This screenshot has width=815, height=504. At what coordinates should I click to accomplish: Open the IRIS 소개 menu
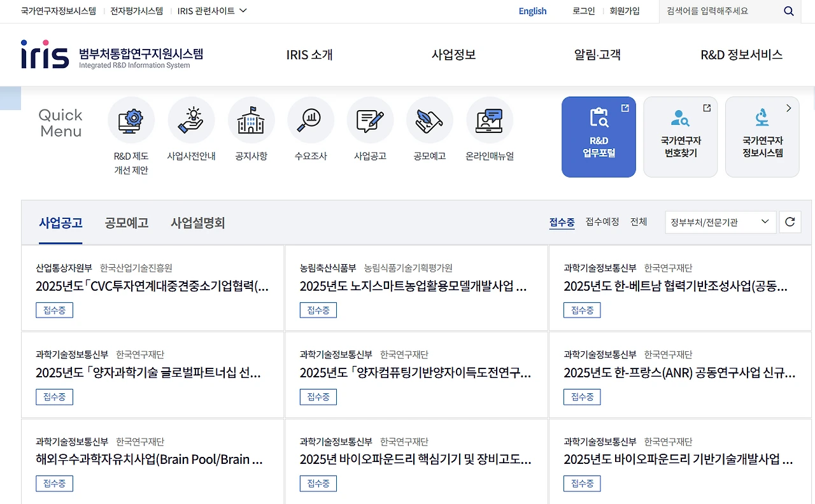(x=309, y=55)
